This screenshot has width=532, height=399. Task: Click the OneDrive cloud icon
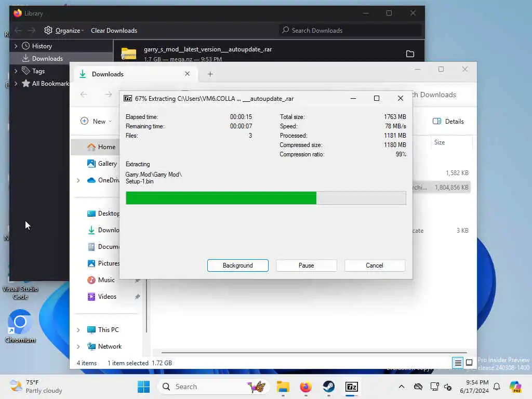coord(91,180)
